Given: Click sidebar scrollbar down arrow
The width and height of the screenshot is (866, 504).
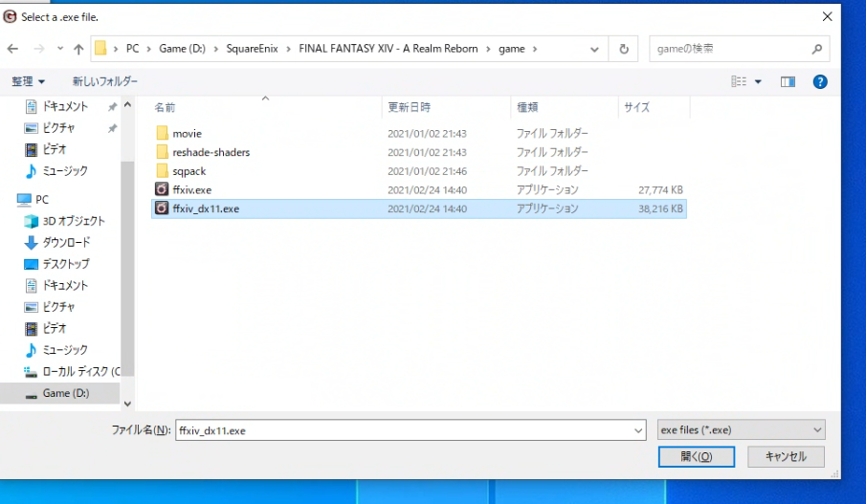Looking at the screenshot, I should pos(127,404).
